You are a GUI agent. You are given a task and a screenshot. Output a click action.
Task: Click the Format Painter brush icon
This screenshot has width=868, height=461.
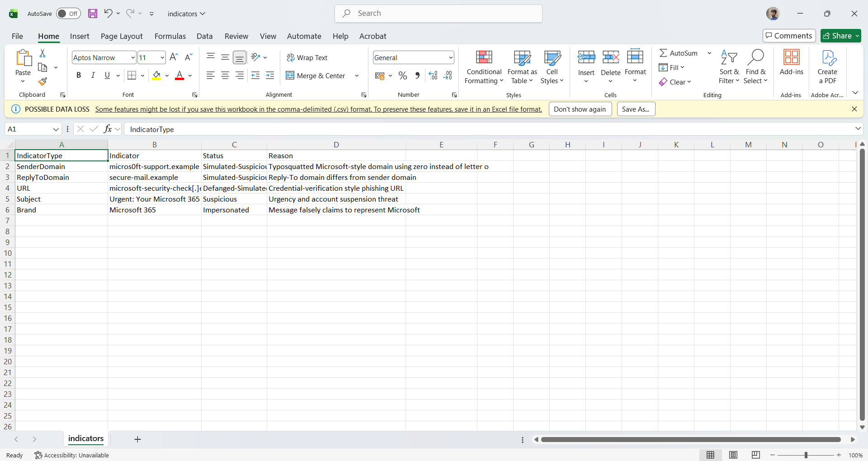(x=42, y=81)
